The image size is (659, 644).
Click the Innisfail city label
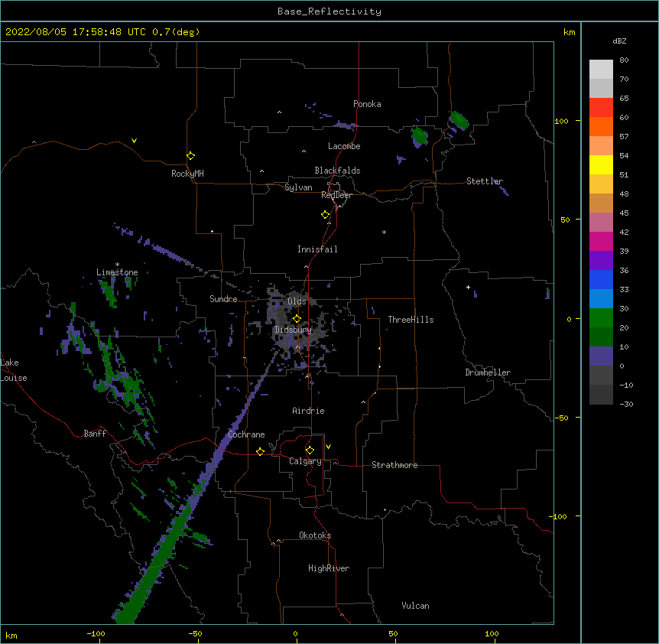(x=317, y=249)
